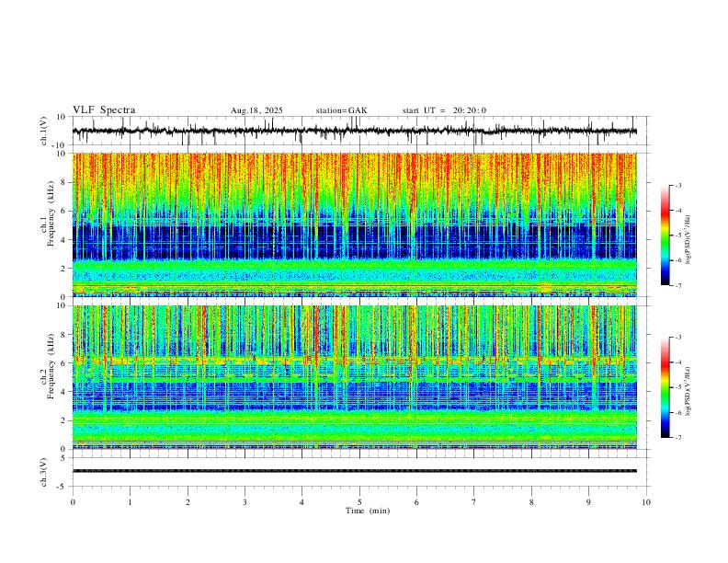The width and height of the screenshot is (728, 563).
Task: Click the time axis tick label '0'
Action: pyautogui.click(x=73, y=502)
